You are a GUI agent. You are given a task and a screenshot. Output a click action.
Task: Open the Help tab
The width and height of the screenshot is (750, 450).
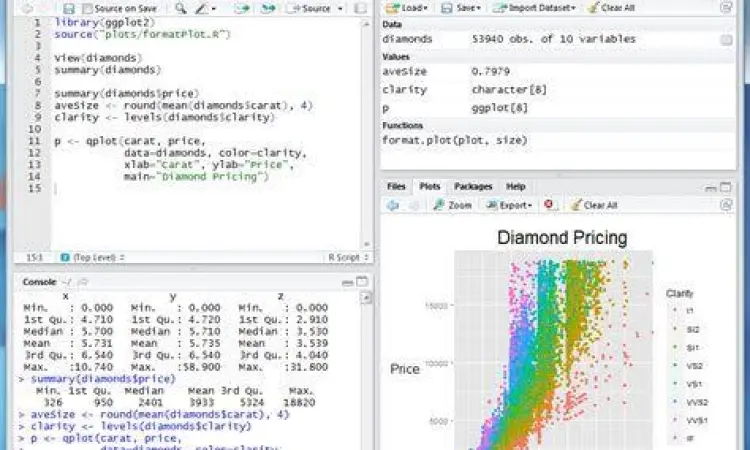click(x=515, y=186)
